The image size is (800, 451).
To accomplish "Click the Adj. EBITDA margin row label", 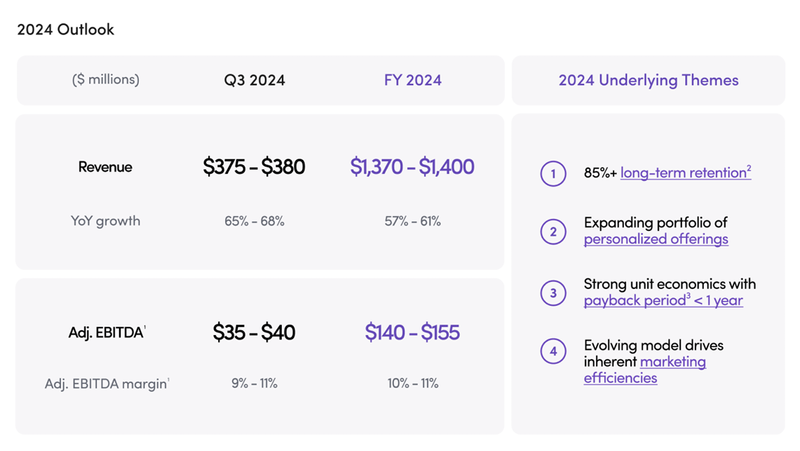I will 106,383.
